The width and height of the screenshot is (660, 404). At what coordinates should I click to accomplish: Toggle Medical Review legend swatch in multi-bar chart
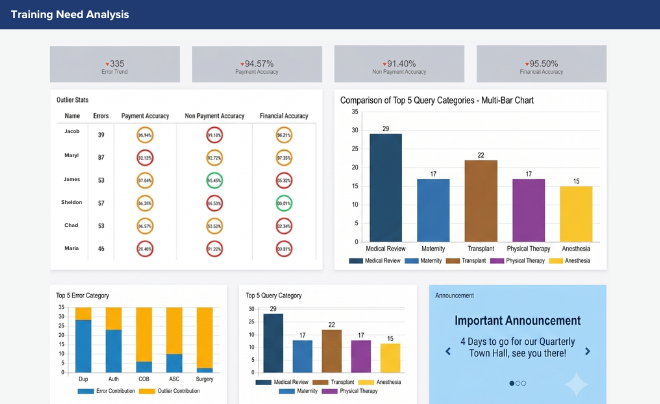(x=356, y=261)
